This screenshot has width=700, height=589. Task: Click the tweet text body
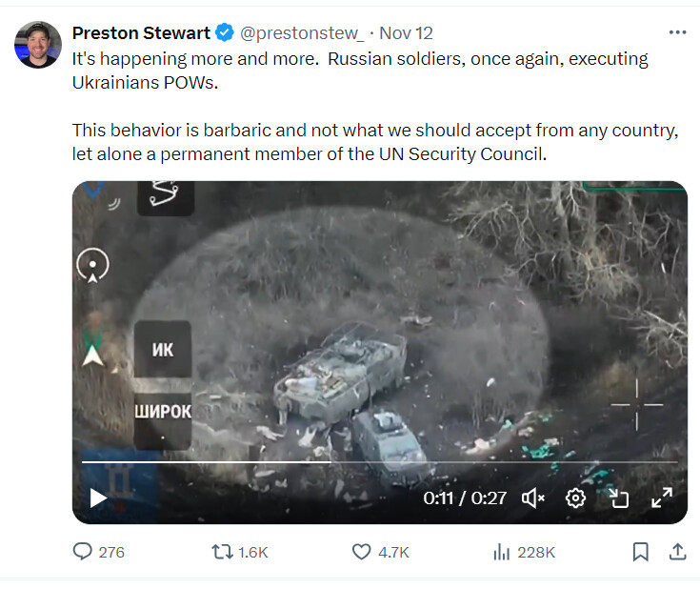click(x=375, y=107)
